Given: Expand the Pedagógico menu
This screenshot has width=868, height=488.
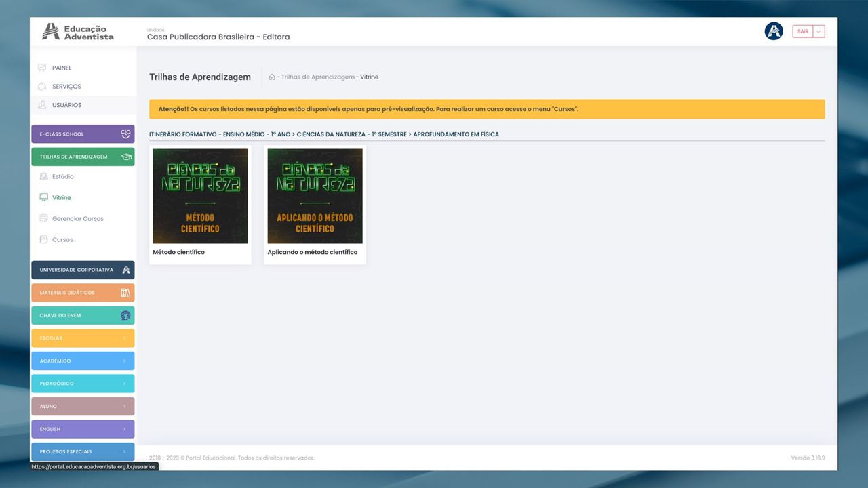Looking at the screenshot, I should point(83,384).
